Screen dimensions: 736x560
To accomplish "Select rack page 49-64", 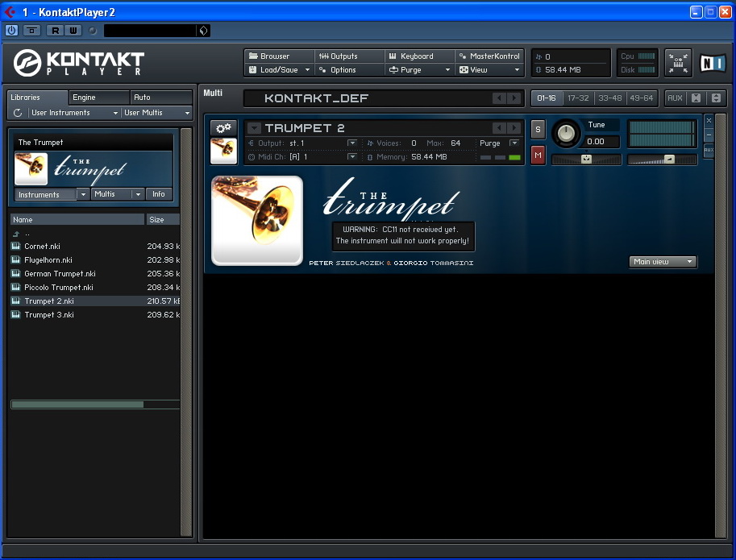I will tap(642, 98).
